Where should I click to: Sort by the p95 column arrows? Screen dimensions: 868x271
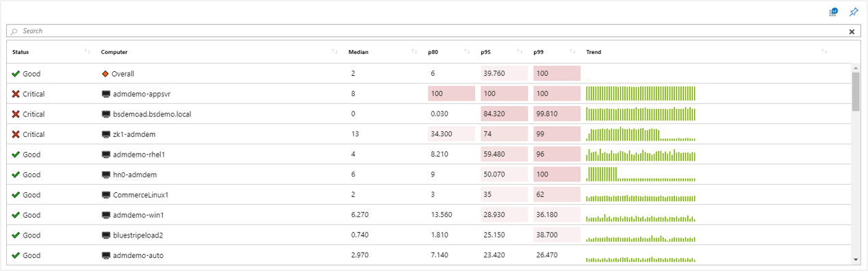[520, 52]
